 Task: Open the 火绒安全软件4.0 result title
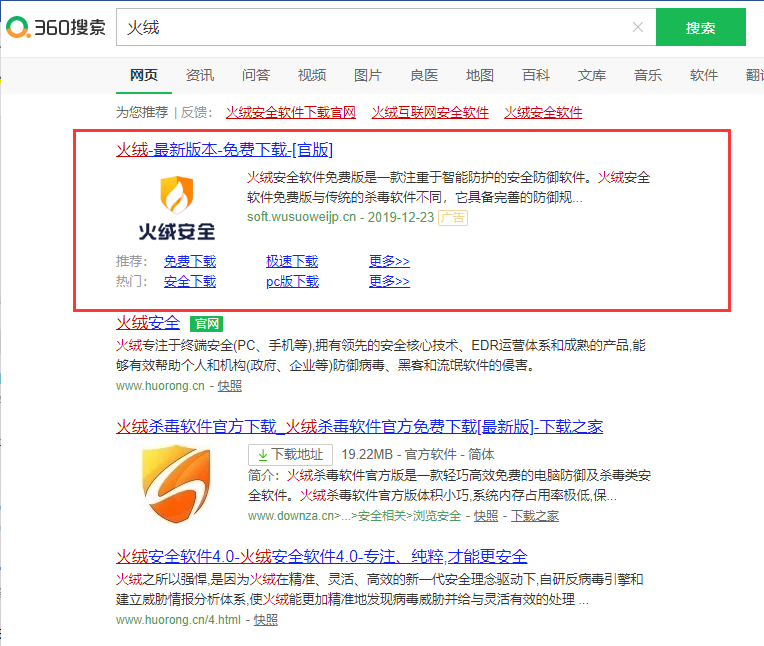321,556
